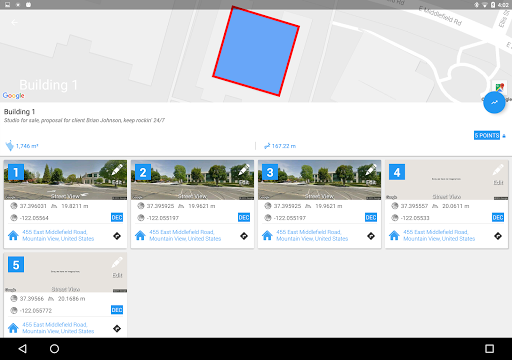Toggle DEC coordinate format on card 5

pos(117,310)
